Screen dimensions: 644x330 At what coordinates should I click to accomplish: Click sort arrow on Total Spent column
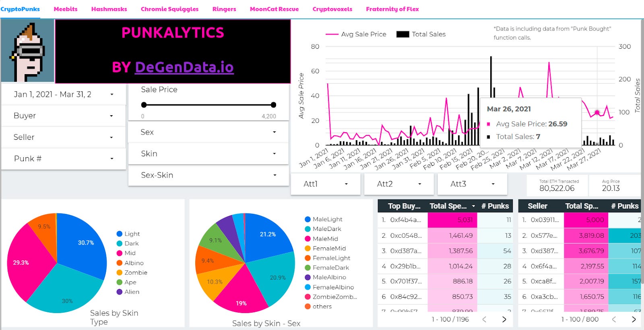(473, 206)
